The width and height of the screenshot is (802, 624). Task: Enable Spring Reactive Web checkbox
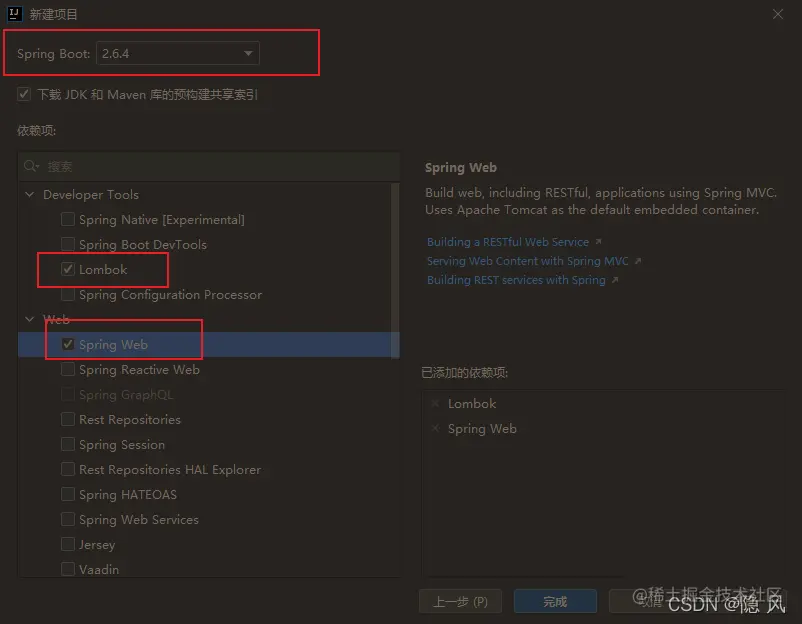[68, 369]
